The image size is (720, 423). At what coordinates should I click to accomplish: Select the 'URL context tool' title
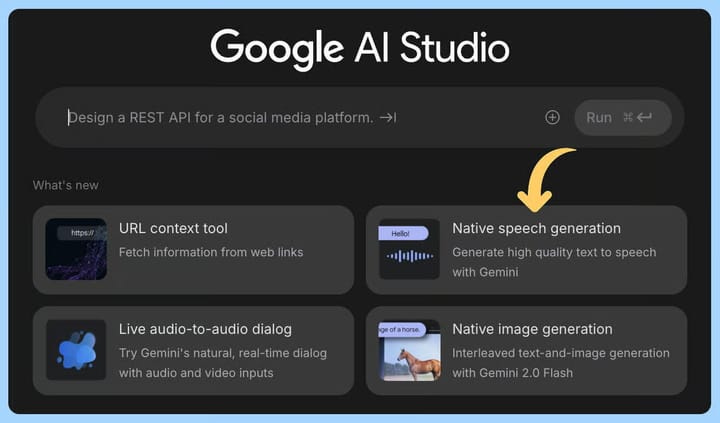coord(173,228)
